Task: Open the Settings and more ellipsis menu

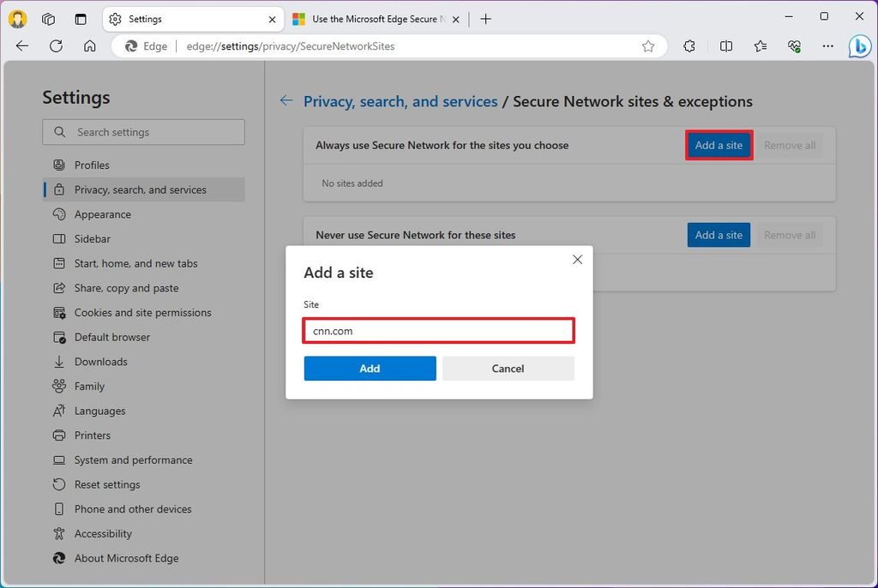Action: pos(827,46)
